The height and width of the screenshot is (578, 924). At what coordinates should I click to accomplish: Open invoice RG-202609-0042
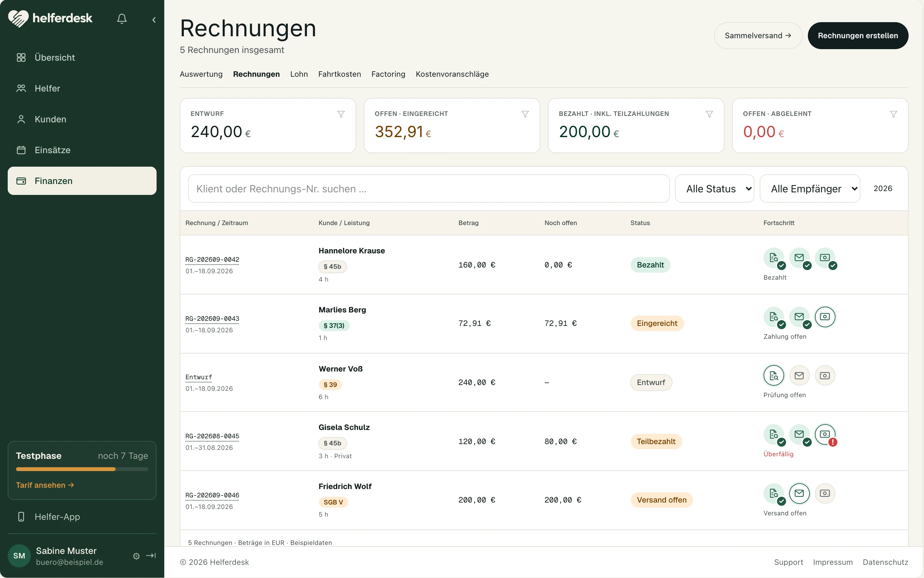[x=212, y=259]
